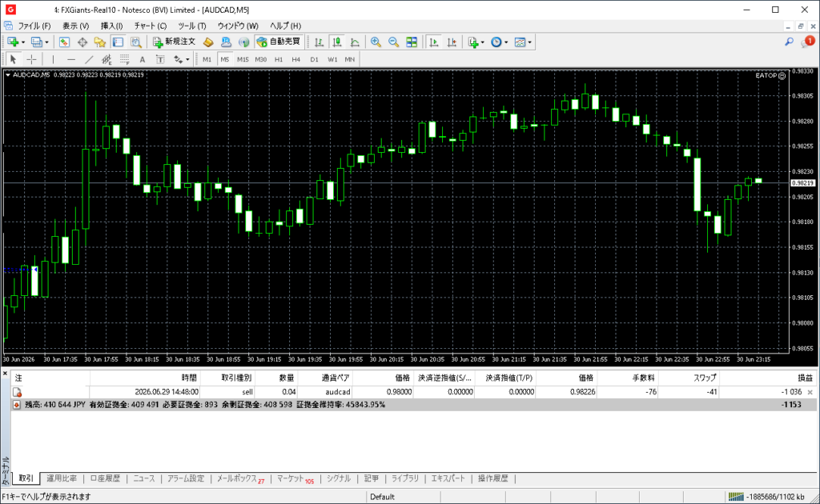The width and height of the screenshot is (820, 504).
Task: Open the new chart dropdown arrow
Action: (x=23, y=42)
